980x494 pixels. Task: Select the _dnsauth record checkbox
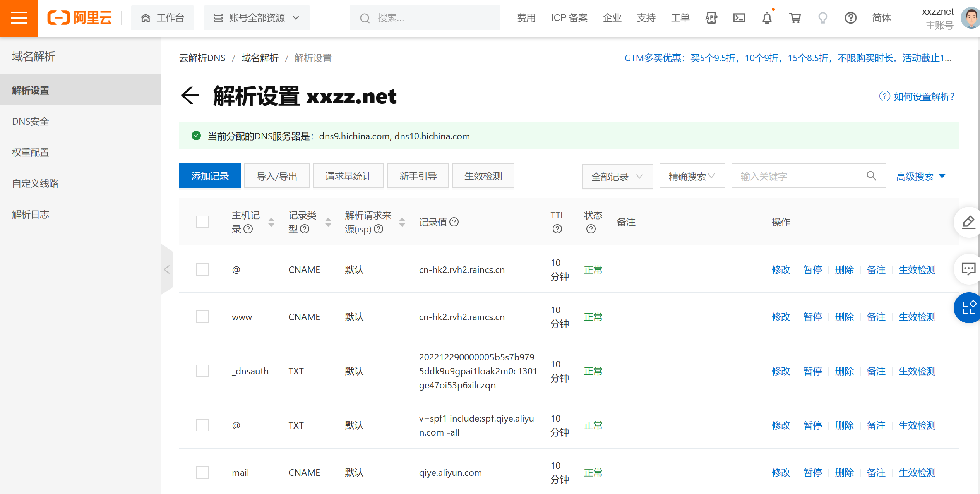pyautogui.click(x=202, y=371)
